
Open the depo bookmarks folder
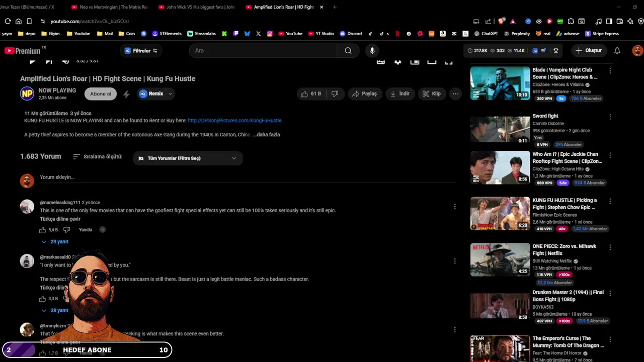click(27, 34)
